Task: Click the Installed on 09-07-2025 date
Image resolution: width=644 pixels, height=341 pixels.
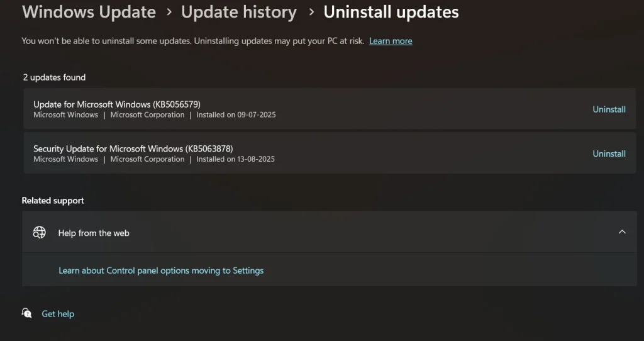Action: 236,115
